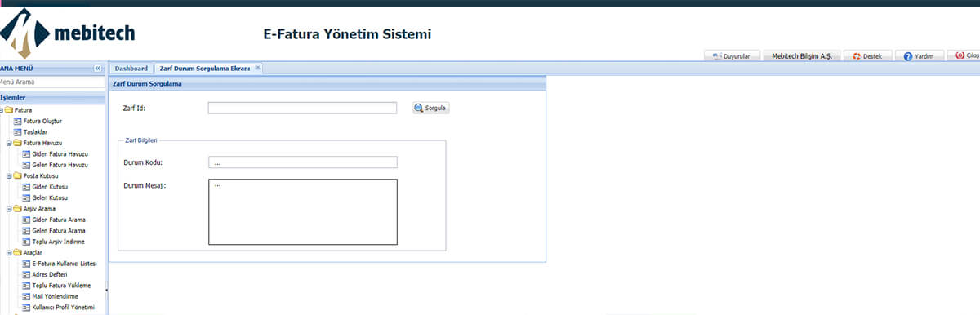Open Gelen Fatura Havuzu
The height and width of the screenshot is (315, 980).
click(x=60, y=165)
